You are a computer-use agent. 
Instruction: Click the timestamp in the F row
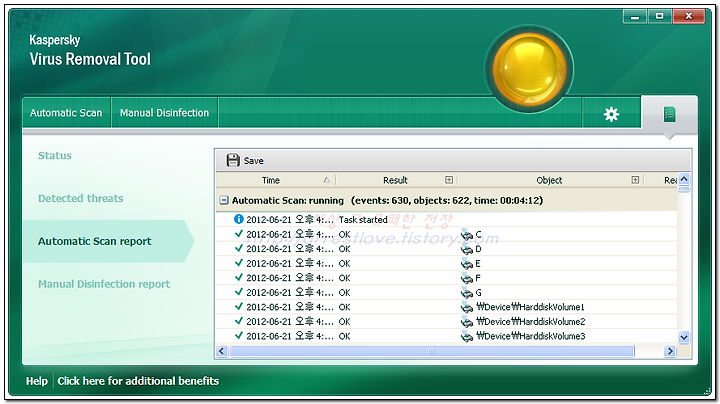[290, 278]
